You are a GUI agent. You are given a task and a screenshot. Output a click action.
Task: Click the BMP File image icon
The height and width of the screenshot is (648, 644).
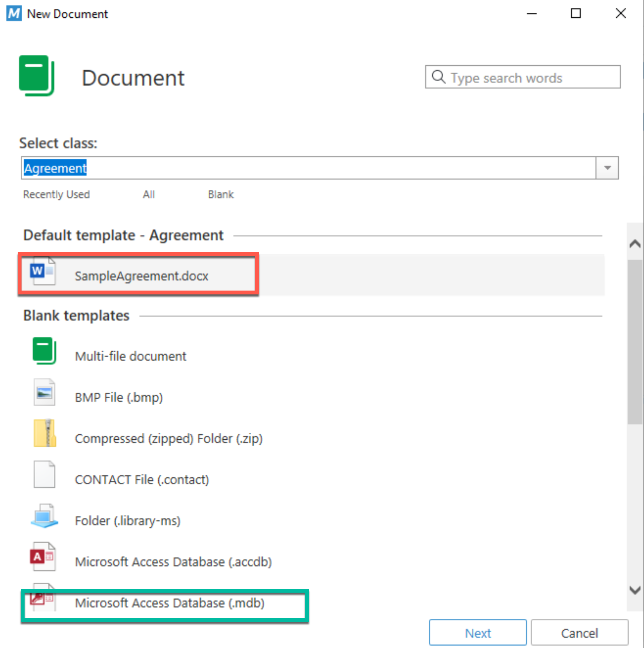pos(44,392)
